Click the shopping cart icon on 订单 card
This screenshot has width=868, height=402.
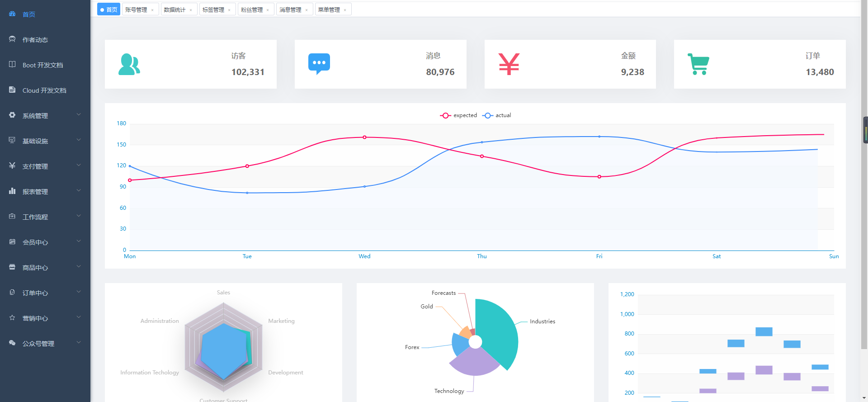tap(698, 64)
